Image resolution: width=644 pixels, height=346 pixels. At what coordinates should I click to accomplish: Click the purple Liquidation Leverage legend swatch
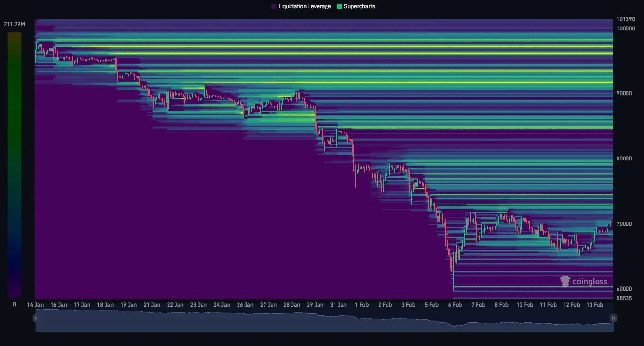click(x=273, y=6)
